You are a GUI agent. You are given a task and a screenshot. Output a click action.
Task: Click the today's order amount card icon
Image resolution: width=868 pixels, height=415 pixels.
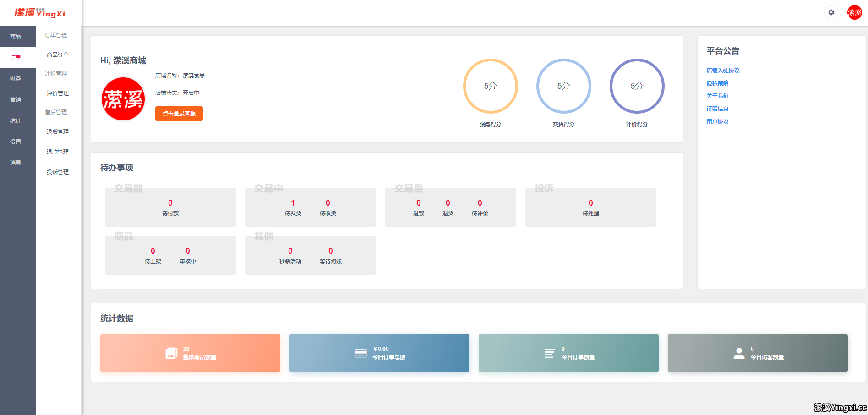(x=360, y=353)
